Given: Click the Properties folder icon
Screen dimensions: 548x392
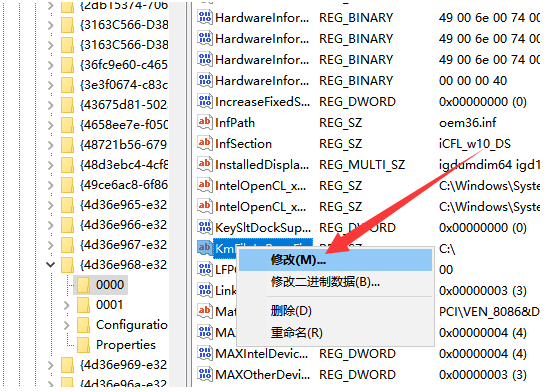Looking at the screenshot, I should (84, 345).
